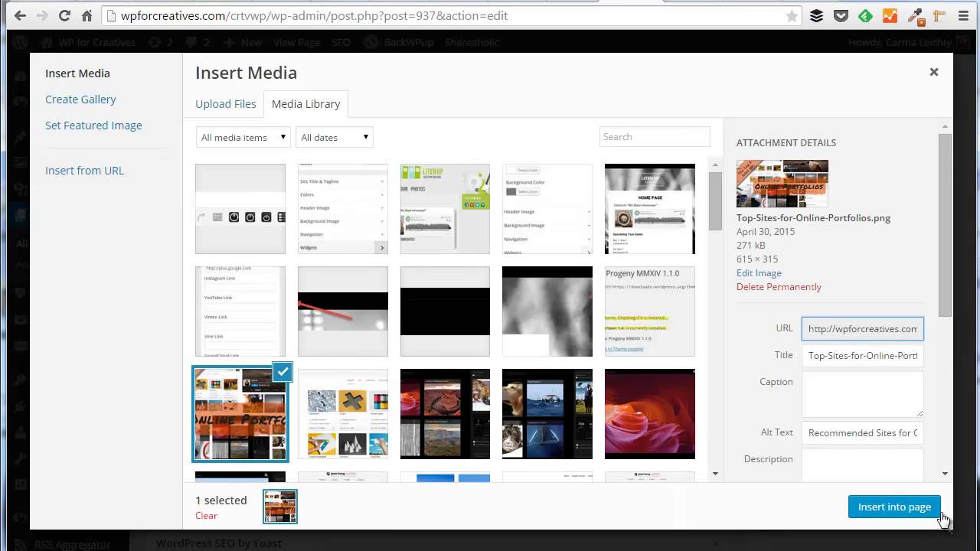Click the browser Forward arrow
The image size is (980, 551).
tap(42, 15)
